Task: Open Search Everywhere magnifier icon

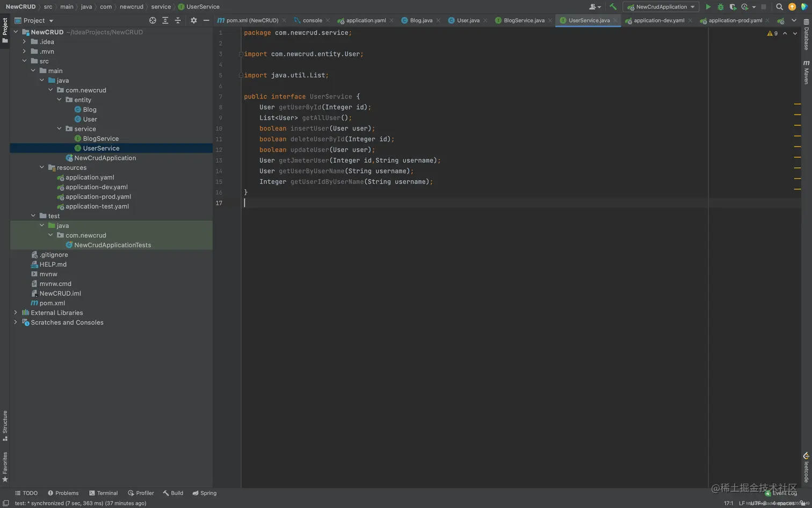Action: pos(779,7)
